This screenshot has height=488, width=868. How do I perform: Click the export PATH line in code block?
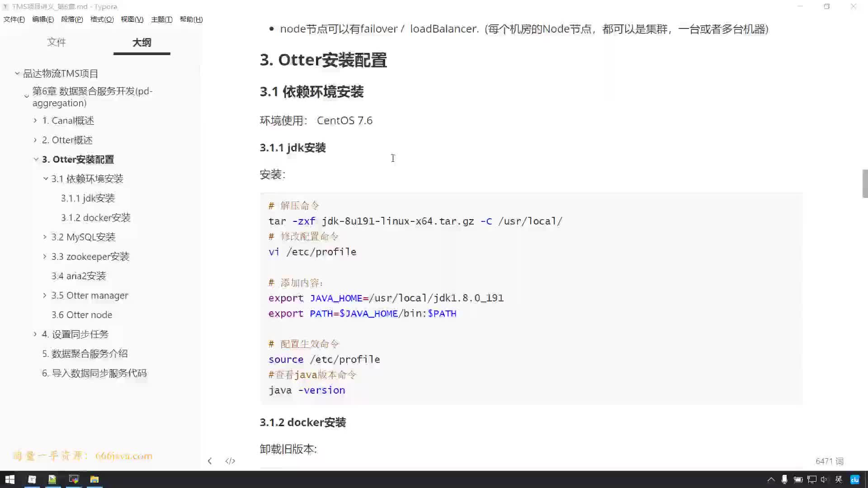click(x=362, y=313)
